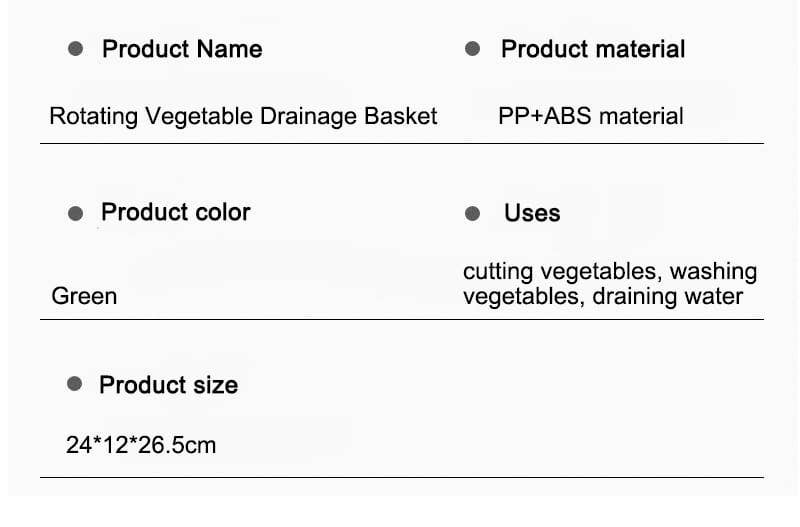Image resolution: width=800 pixels, height=527 pixels.
Task: Click the Green color value
Action: pyautogui.click(x=84, y=296)
